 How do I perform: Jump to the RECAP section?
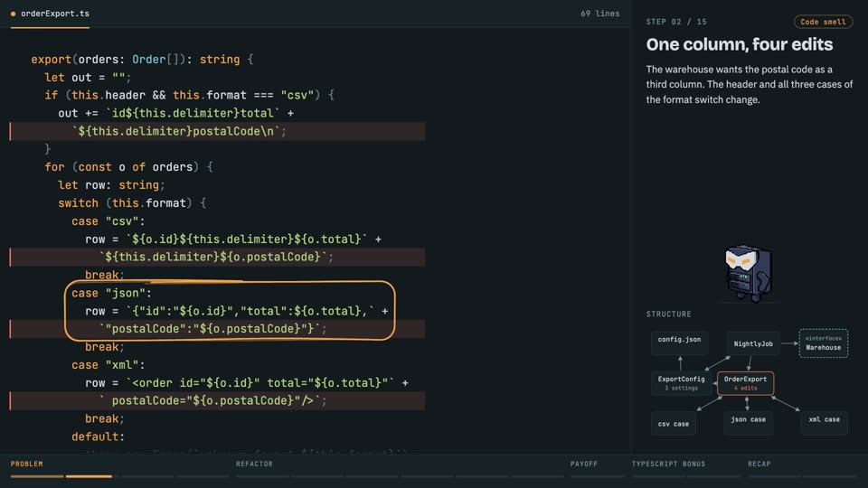(x=759, y=464)
